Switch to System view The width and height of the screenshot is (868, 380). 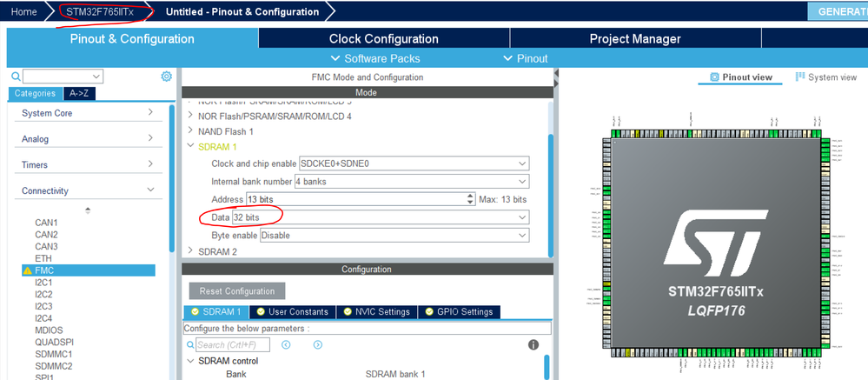coord(826,77)
